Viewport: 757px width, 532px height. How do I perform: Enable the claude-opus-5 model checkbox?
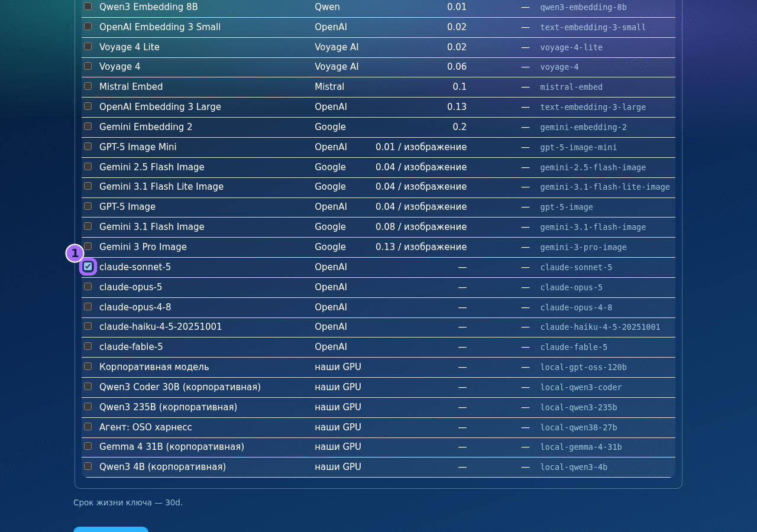coord(88,287)
